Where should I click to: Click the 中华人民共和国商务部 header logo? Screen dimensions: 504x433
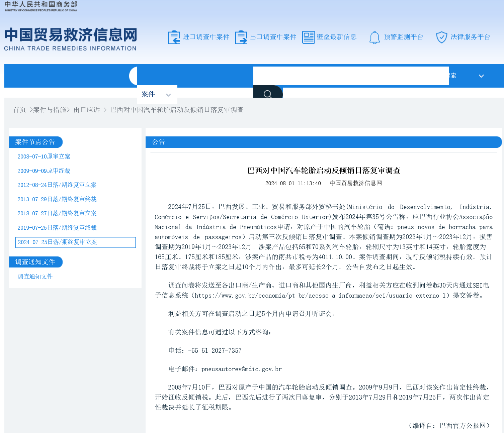(41, 6)
